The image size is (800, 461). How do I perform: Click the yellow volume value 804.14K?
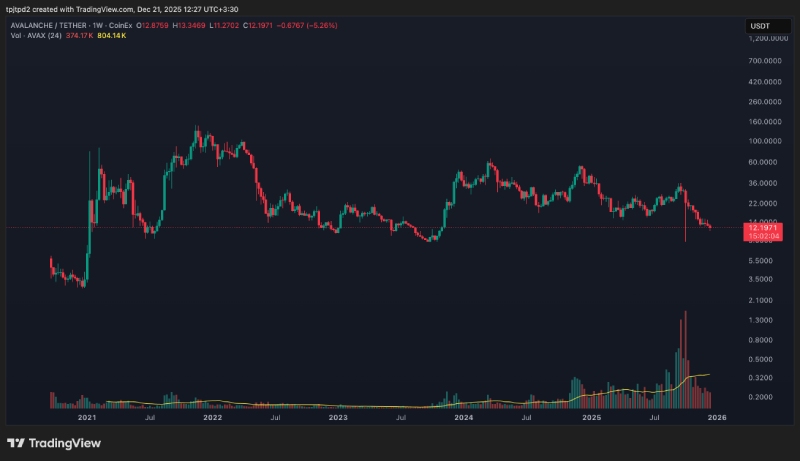[111, 36]
